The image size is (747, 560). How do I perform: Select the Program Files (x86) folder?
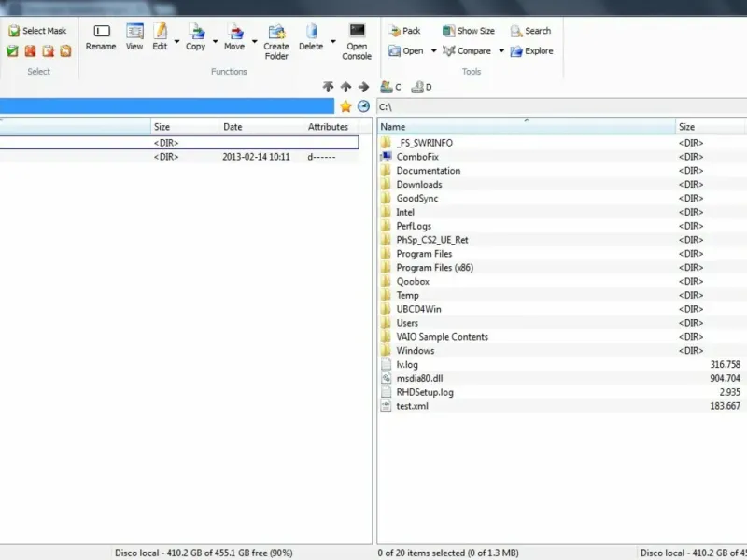435,267
